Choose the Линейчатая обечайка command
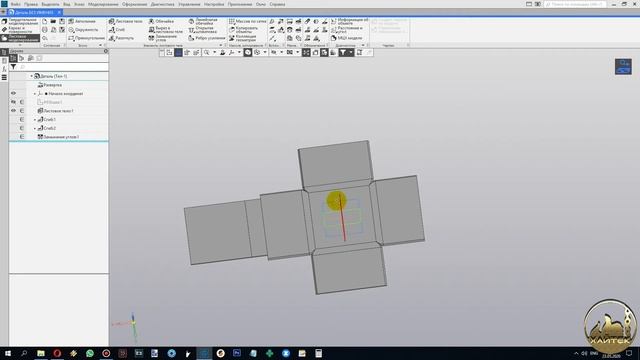Viewport: 640px width, 360px height. [x=203, y=22]
